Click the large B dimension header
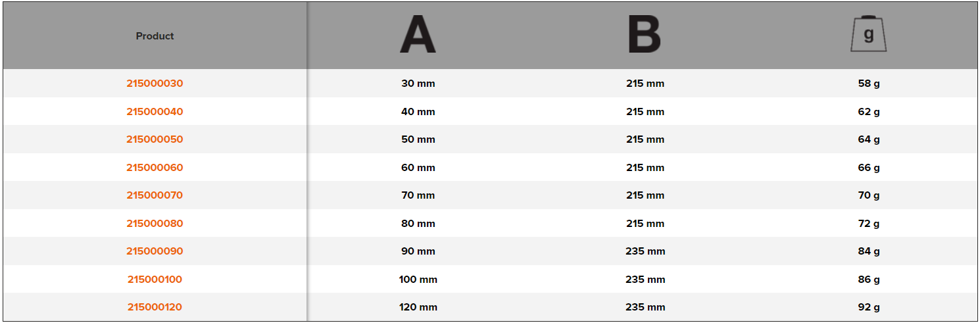The height and width of the screenshot is (323, 980). (645, 35)
